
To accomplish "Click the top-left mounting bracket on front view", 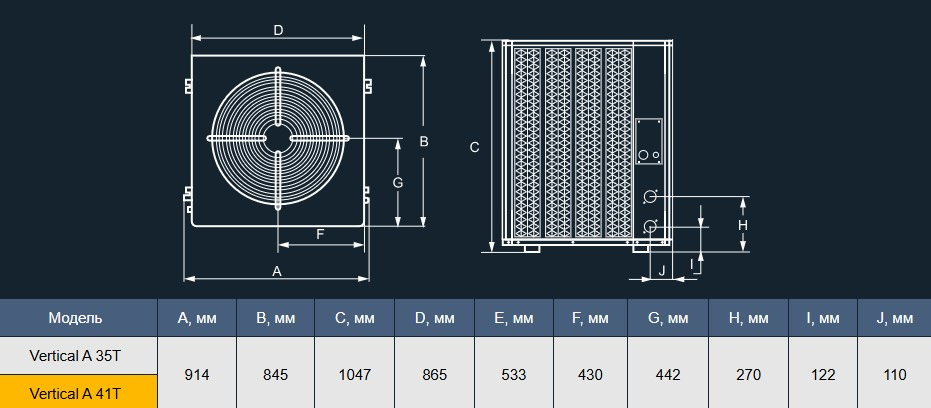I will [187, 87].
